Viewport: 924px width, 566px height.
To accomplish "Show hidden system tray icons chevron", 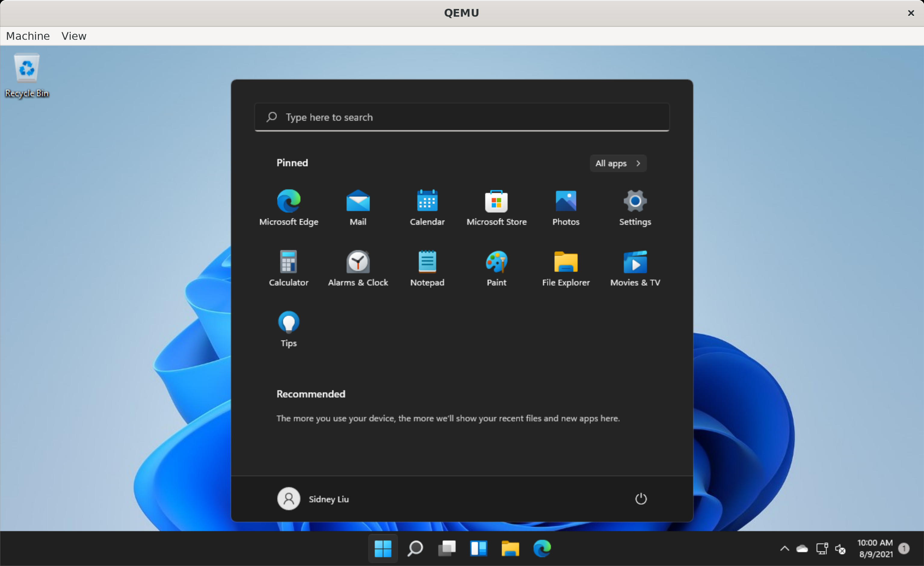I will point(784,548).
